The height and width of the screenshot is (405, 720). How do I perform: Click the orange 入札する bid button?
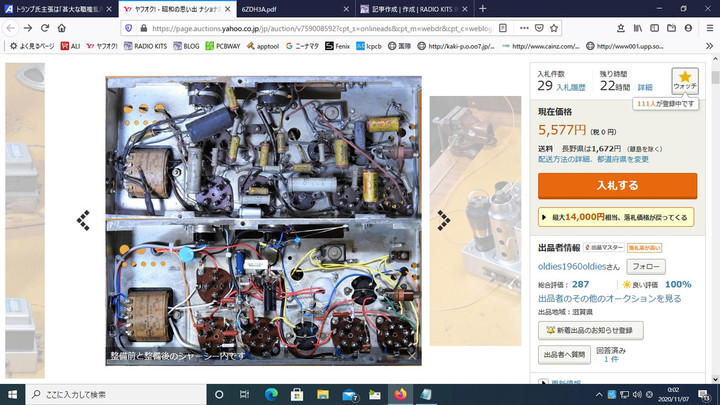[617, 185]
